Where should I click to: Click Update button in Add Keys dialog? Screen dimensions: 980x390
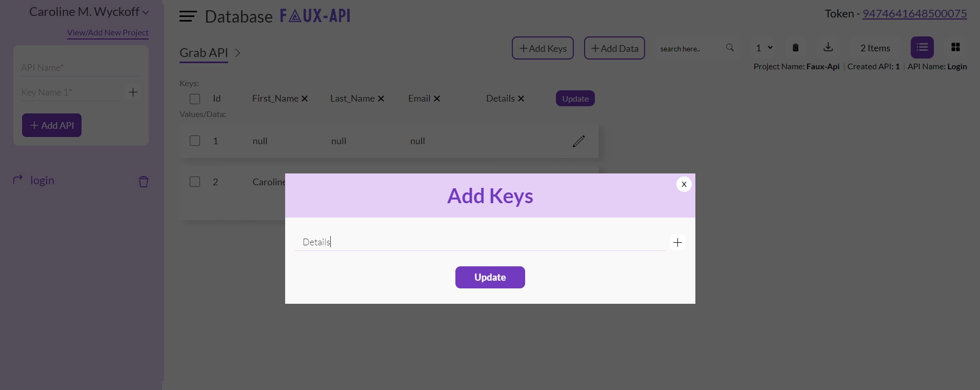(x=490, y=277)
